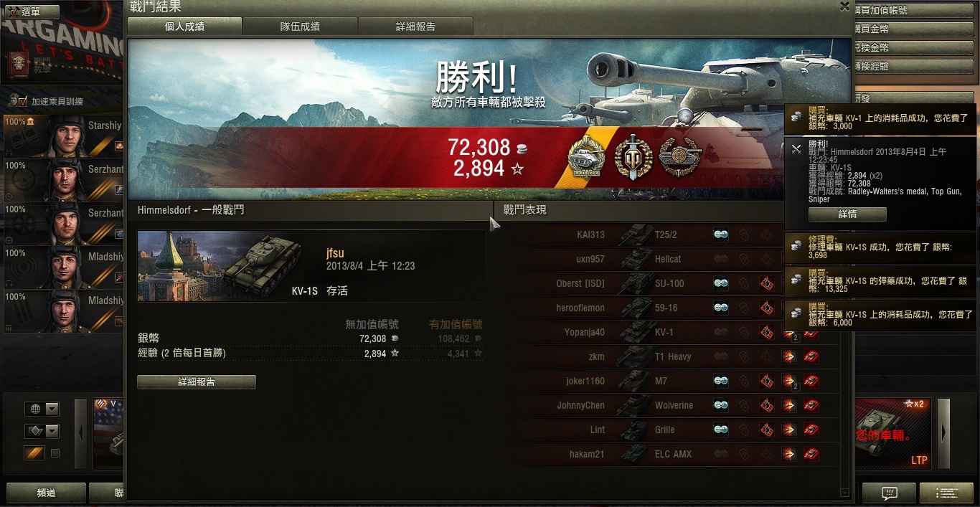Switch to the 隊伍成績 tab
Viewport: 980px width, 507px height.
pos(300,27)
